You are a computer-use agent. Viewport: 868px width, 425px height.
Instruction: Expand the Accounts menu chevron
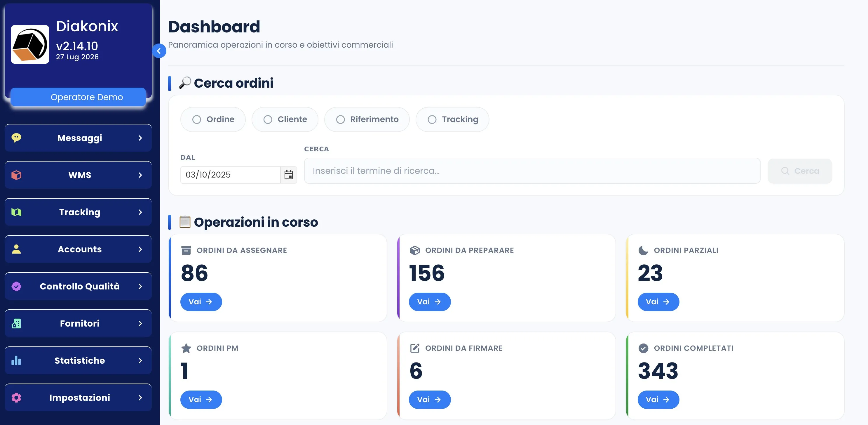(140, 249)
